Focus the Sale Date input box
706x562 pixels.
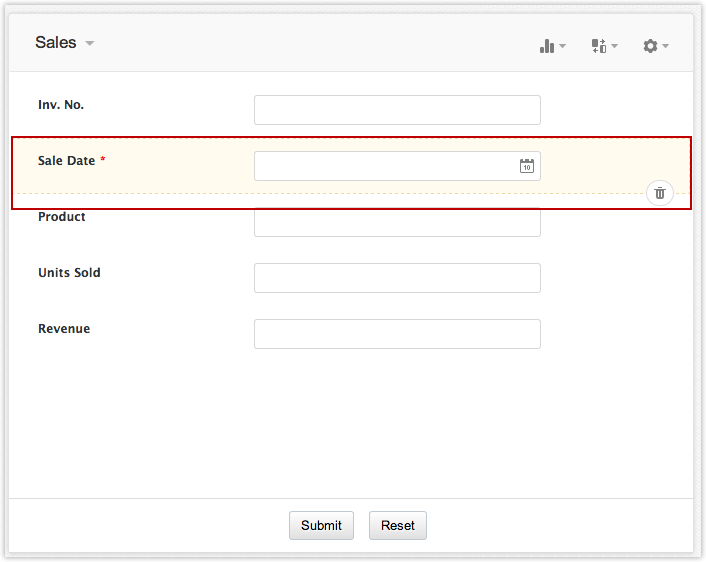point(385,166)
